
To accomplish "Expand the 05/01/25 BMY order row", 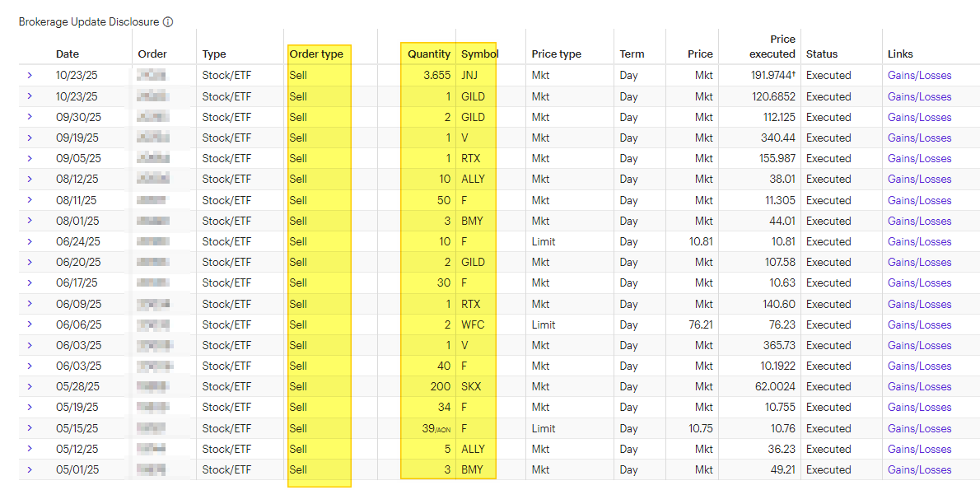I will click(x=30, y=469).
